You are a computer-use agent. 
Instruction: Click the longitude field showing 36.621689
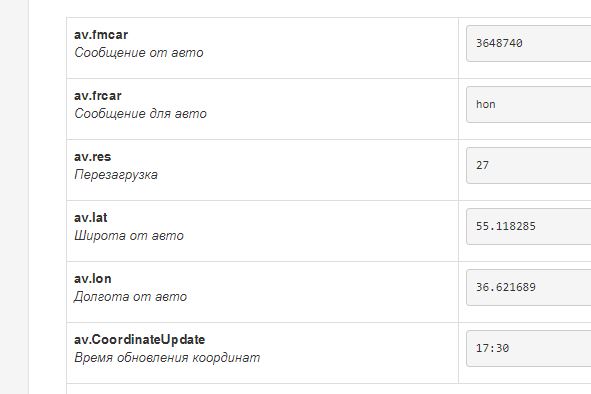[x=528, y=287]
